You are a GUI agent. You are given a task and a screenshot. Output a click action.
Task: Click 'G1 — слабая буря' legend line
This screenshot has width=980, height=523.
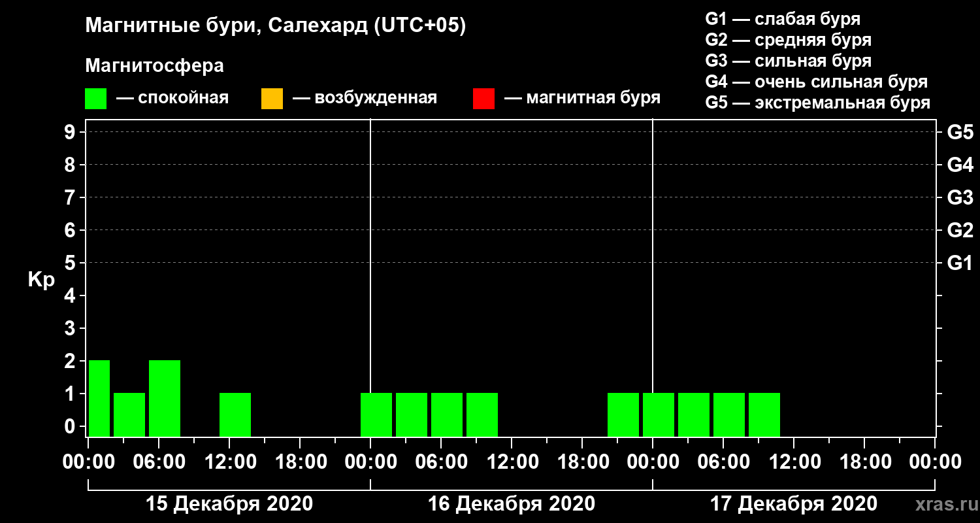coord(783,18)
